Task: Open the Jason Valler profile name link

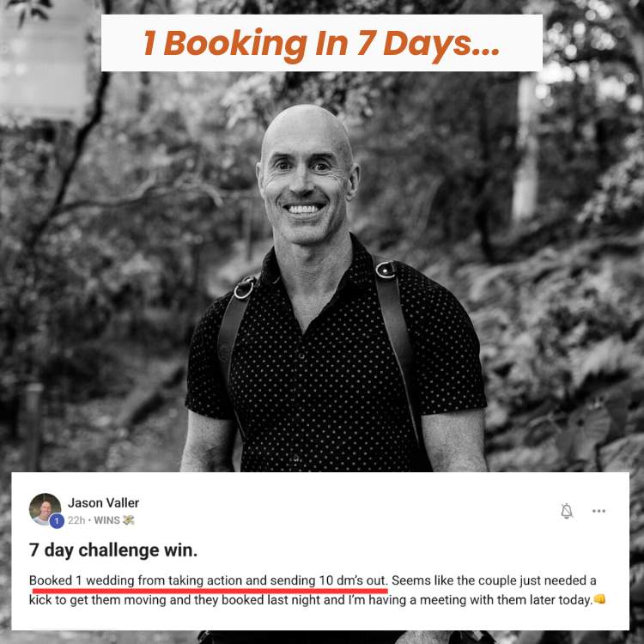Action: [x=104, y=502]
